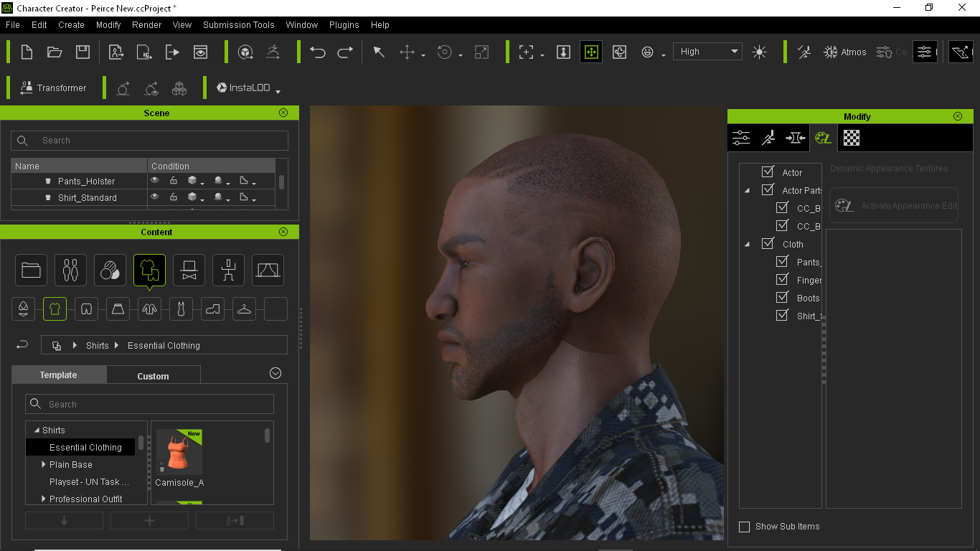Collapse Cloth group in Modify tree
The width and height of the screenshot is (980, 551).
[x=747, y=244]
